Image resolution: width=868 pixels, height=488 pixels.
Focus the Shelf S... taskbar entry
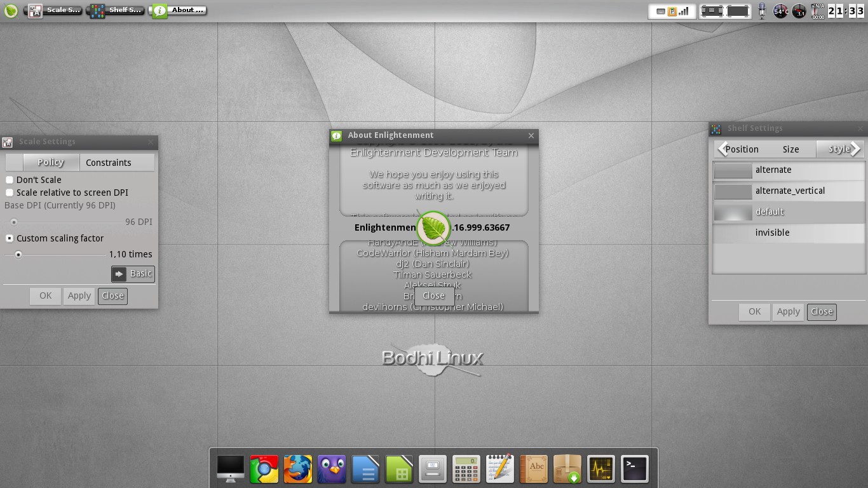coord(116,10)
